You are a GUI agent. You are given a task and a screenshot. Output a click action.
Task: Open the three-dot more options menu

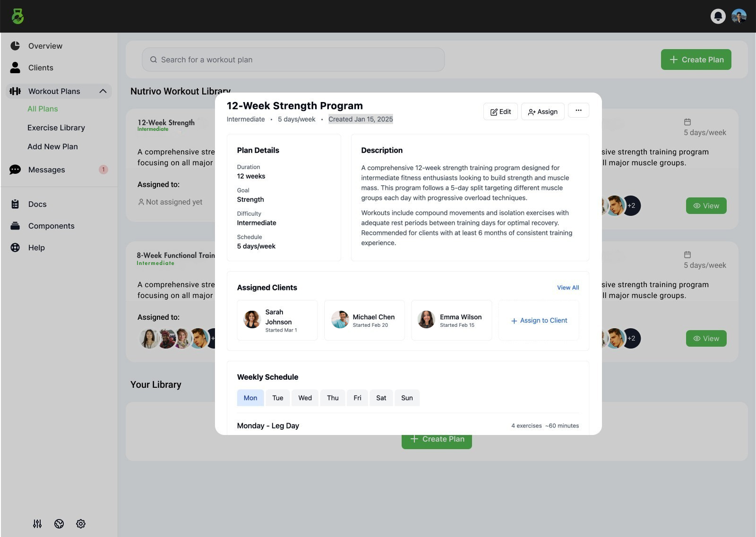tap(578, 111)
